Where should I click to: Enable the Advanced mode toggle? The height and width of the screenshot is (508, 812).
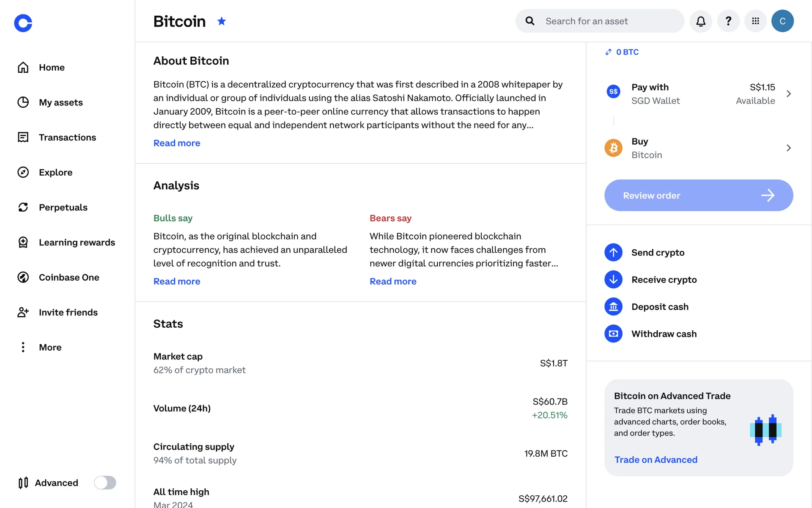click(x=105, y=483)
